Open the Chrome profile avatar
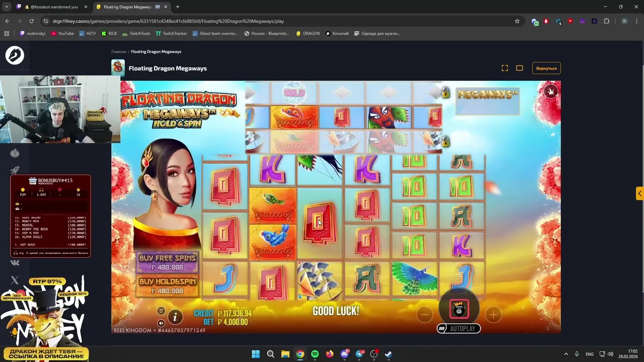This screenshot has height=362, width=644. 624,21
